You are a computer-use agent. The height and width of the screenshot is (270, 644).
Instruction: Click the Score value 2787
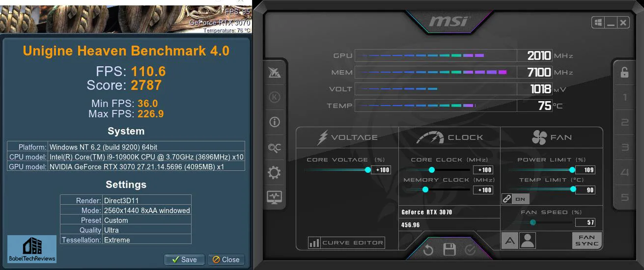[146, 85]
